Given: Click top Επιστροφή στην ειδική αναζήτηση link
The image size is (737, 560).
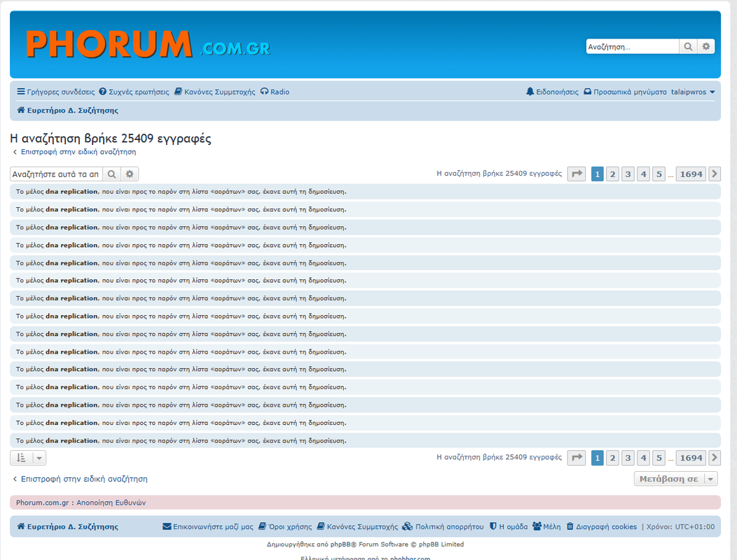Looking at the screenshot, I should coord(74,152).
